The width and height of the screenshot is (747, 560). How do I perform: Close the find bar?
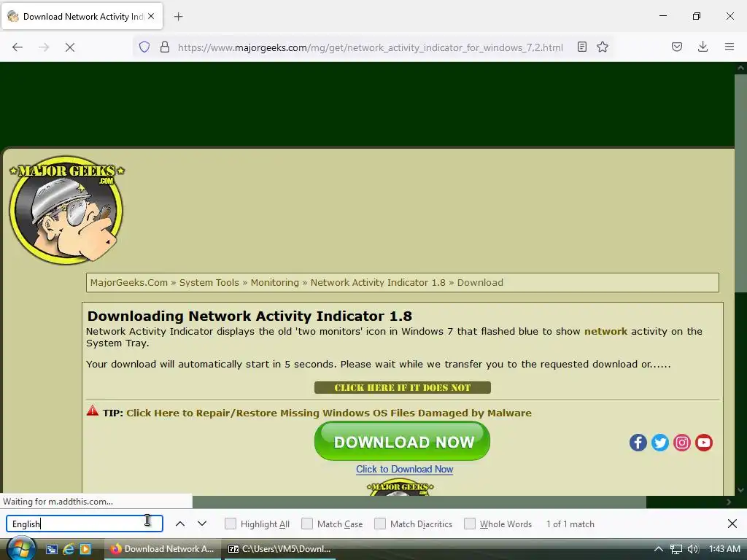coord(732,524)
